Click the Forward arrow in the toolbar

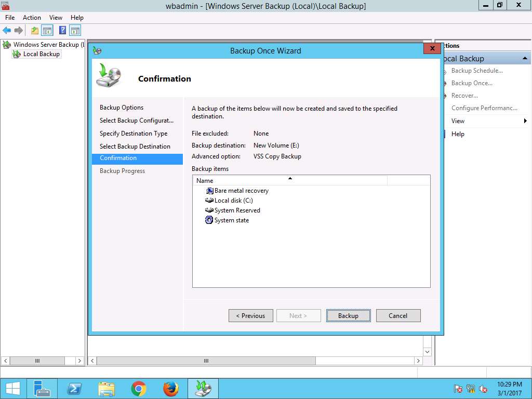(19, 31)
